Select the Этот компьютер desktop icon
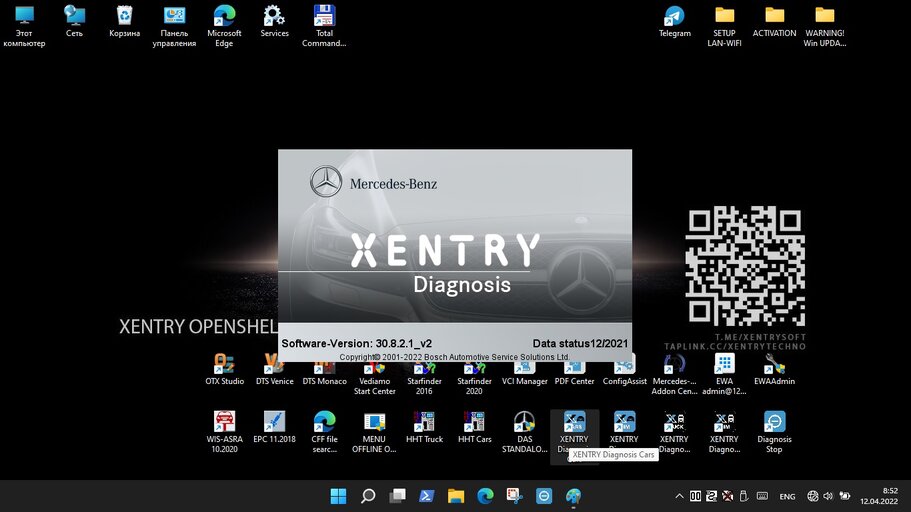 tap(24, 26)
